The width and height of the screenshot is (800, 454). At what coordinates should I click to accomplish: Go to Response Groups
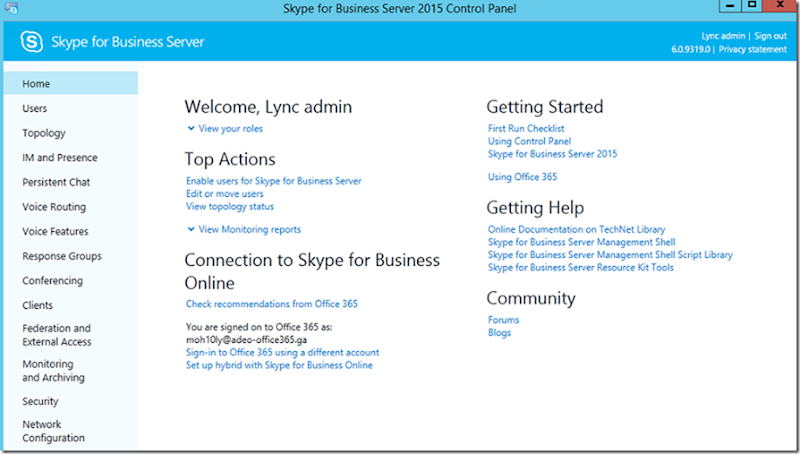(x=62, y=256)
